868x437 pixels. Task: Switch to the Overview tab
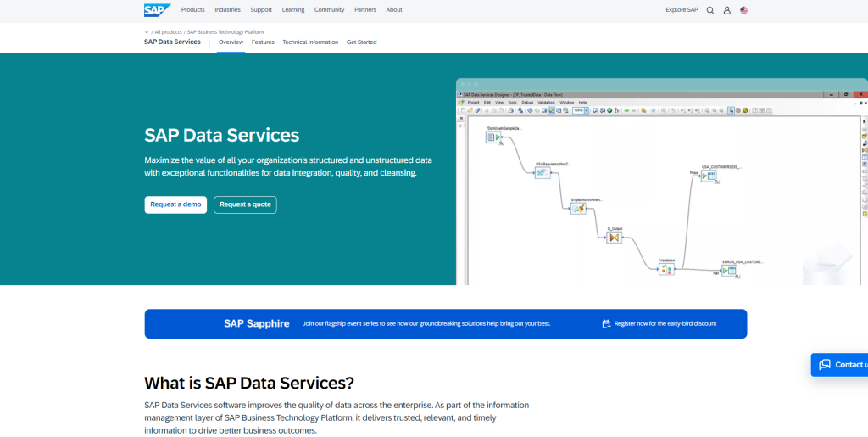231,42
